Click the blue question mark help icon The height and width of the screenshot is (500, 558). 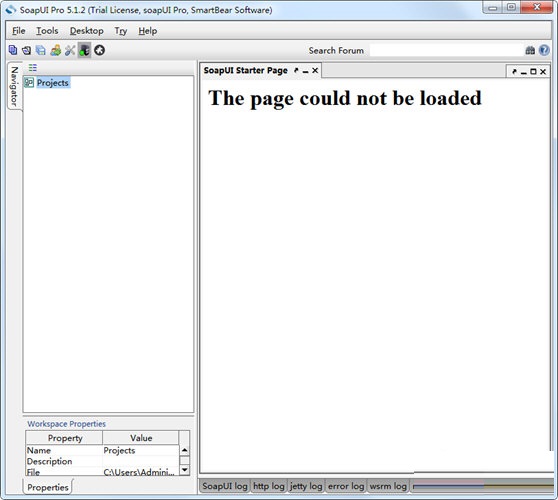(544, 50)
